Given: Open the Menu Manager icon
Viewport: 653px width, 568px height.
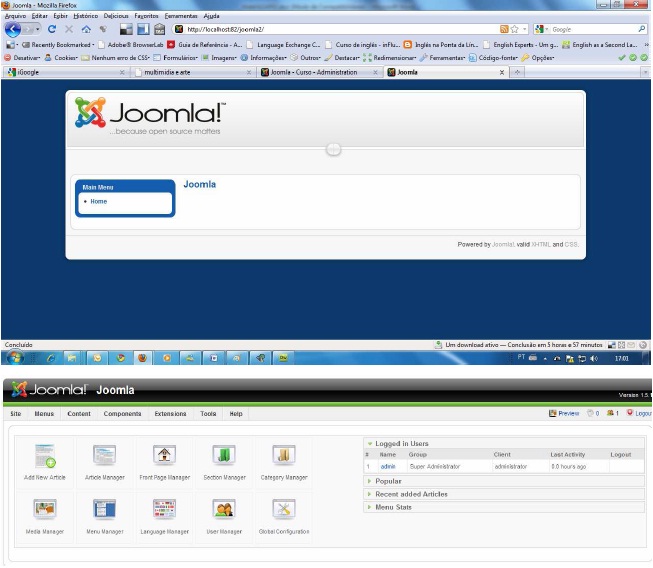Looking at the screenshot, I should tap(105, 516).
